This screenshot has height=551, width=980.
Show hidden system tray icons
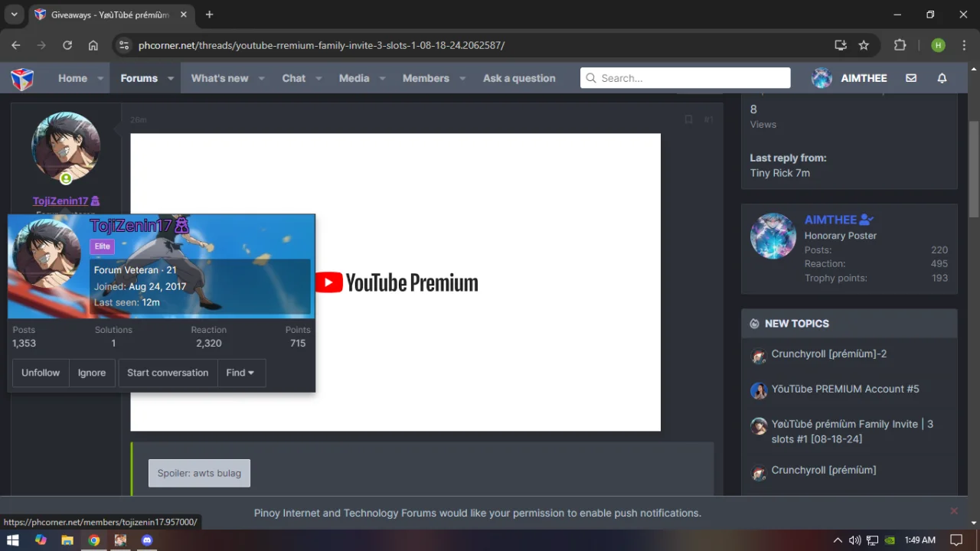[x=838, y=540]
